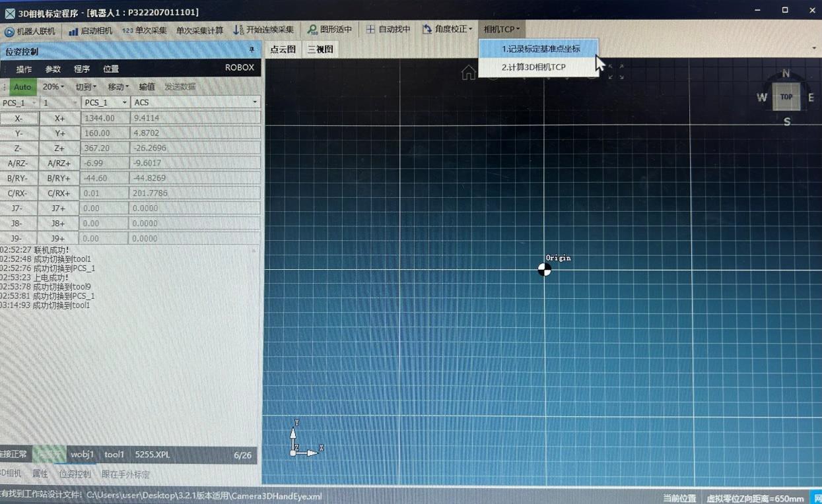
Task: Click the Z- jog button
Action: click(x=19, y=148)
